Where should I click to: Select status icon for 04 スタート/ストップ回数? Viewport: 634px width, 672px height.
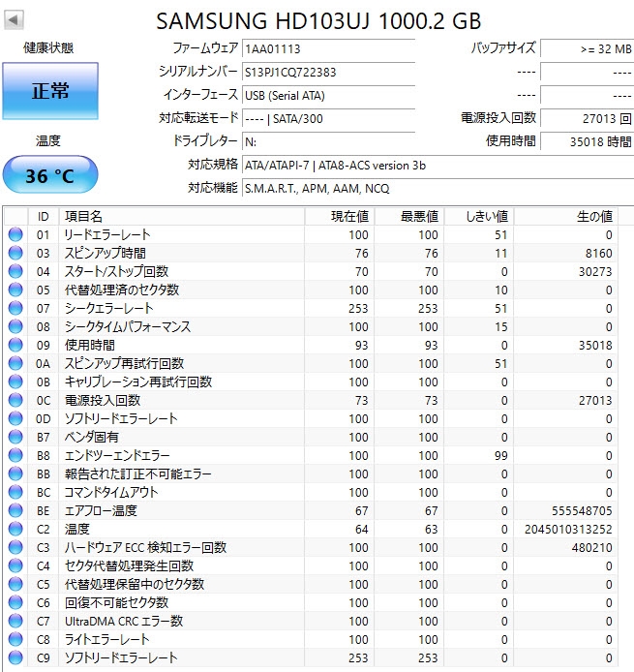pos(15,271)
